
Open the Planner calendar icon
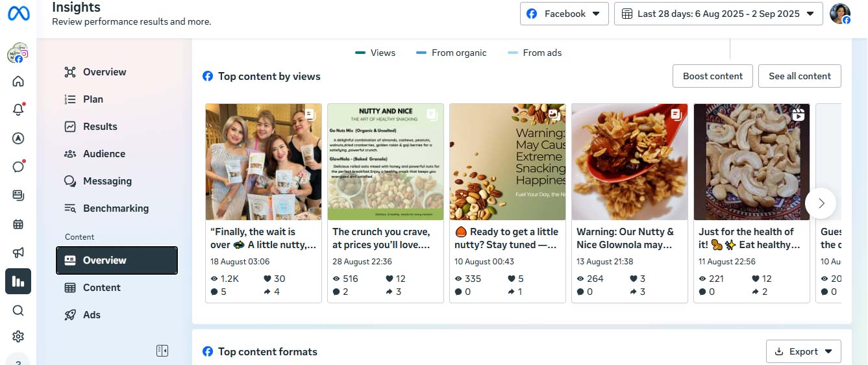18,224
